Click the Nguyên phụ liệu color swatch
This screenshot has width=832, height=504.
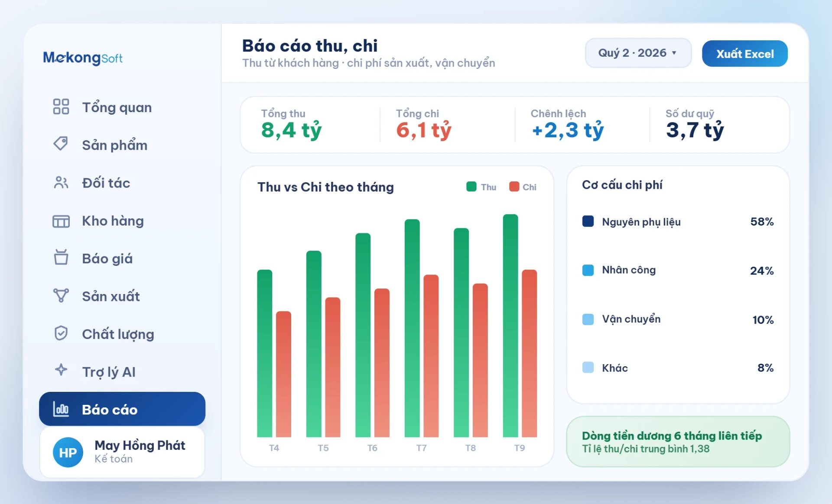point(588,221)
